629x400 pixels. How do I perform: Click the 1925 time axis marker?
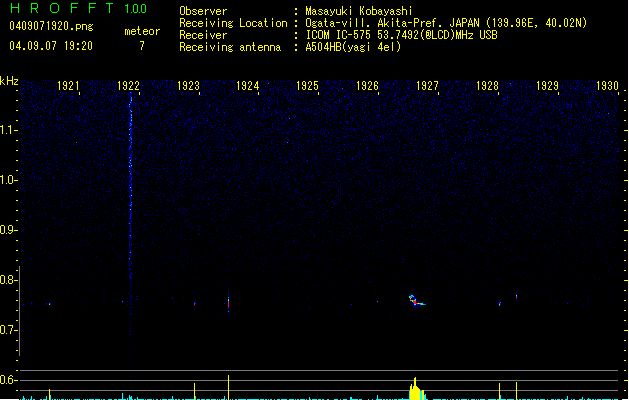tap(307, 85)
